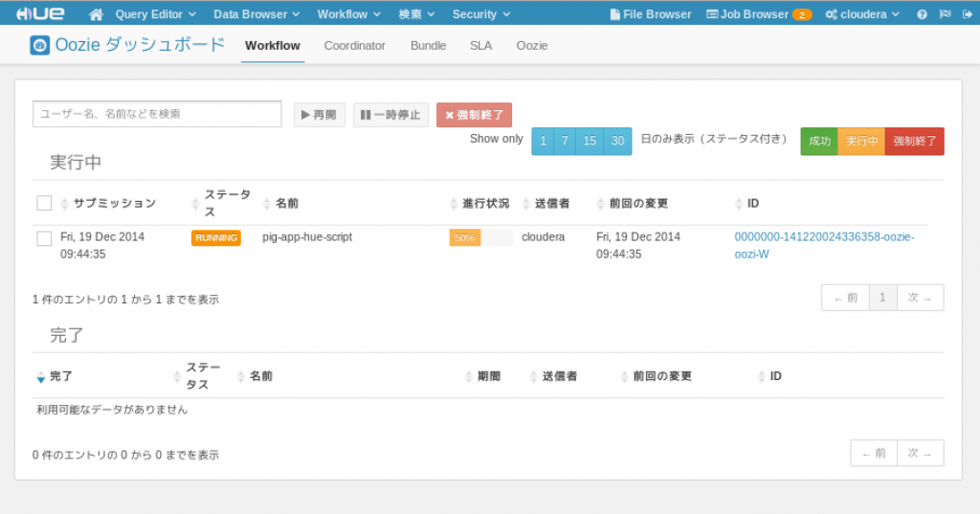Open cloudera user dropdown

coord(862,13)
